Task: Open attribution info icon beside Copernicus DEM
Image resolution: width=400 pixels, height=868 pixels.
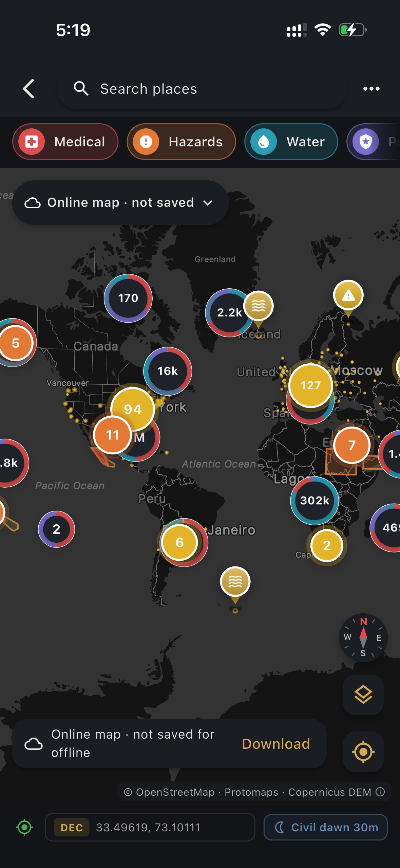Action: pos(380,792)
